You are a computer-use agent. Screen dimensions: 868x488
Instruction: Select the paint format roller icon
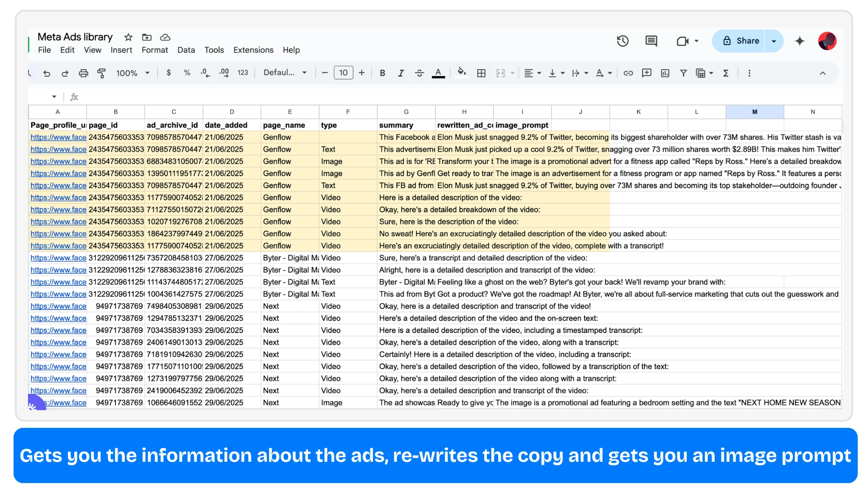click(102, 73)
